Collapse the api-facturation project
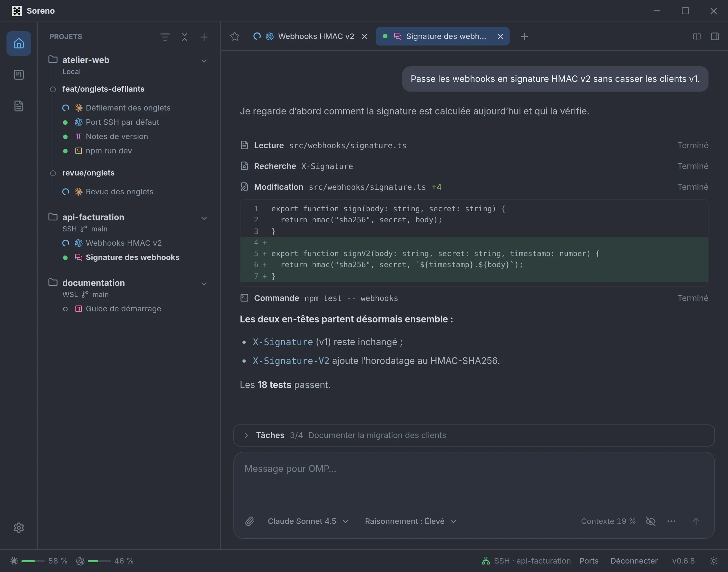Screen dimensions: 728x572 [x=204, y=218]
